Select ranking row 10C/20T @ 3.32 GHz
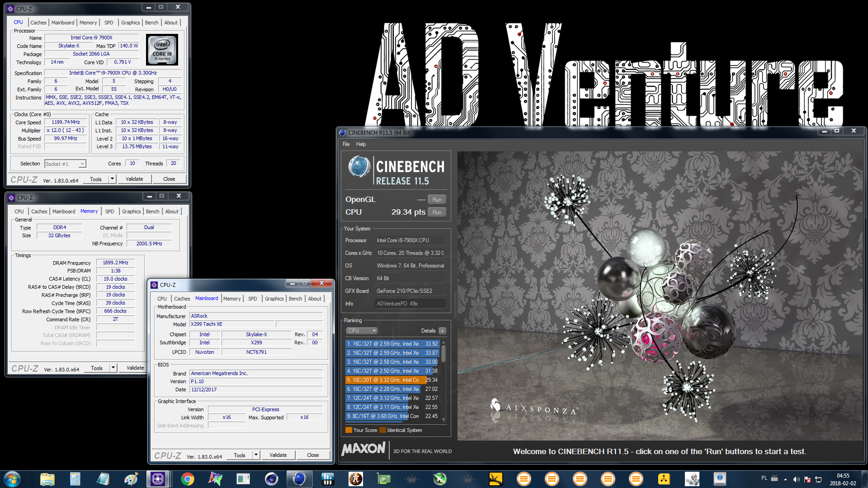868x488 pixels. coord(392,380)
